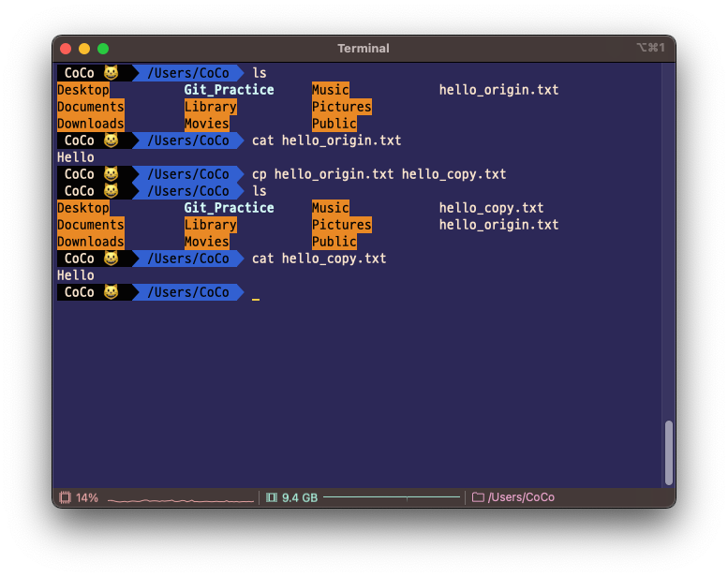
Task: Click the 'cat hello_origin.txt' command
Action: (x=326, y=141)
